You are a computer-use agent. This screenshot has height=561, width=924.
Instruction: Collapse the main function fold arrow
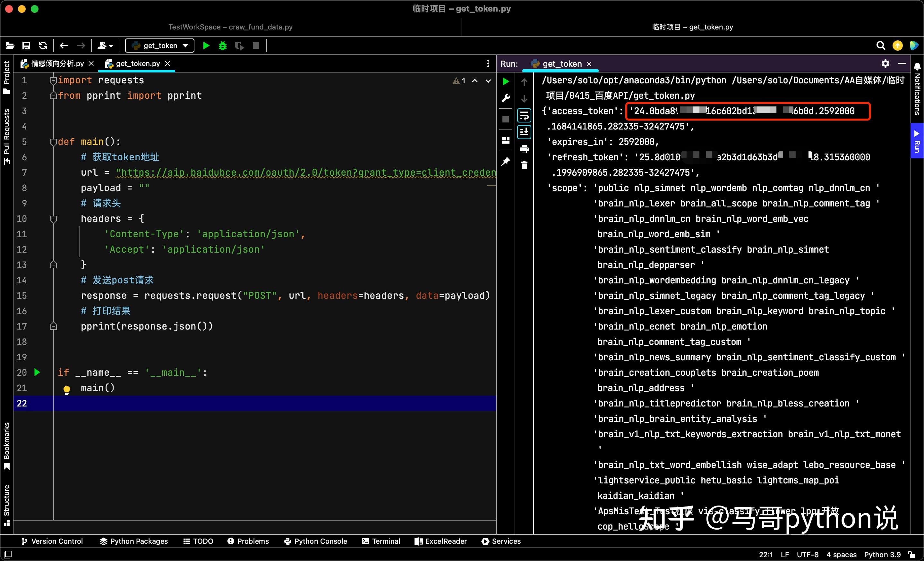pyautogui.click(x=53, y=142)
